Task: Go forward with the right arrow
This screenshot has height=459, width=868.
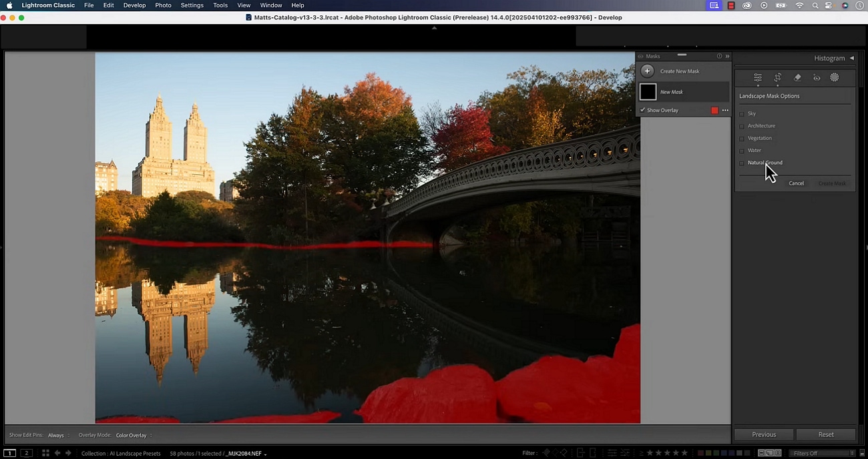Action: click(68, 453)
